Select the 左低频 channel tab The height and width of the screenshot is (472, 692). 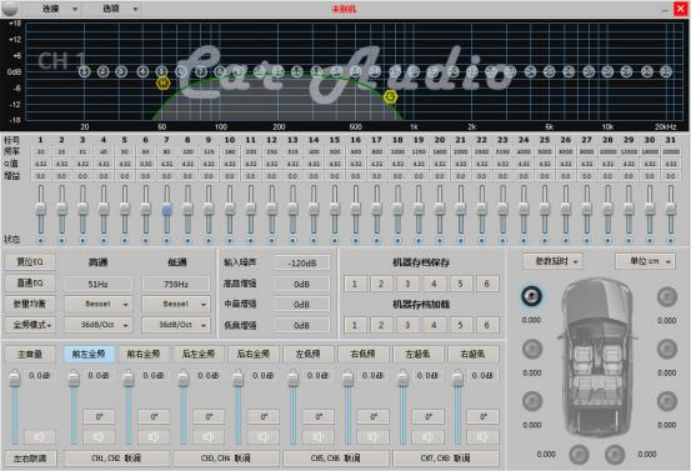(308, 354)
